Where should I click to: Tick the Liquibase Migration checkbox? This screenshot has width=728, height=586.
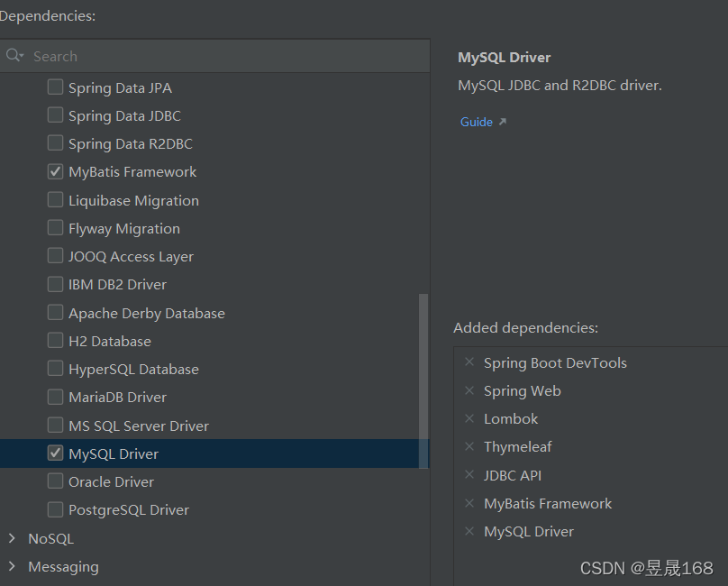(x=55, y=200)
